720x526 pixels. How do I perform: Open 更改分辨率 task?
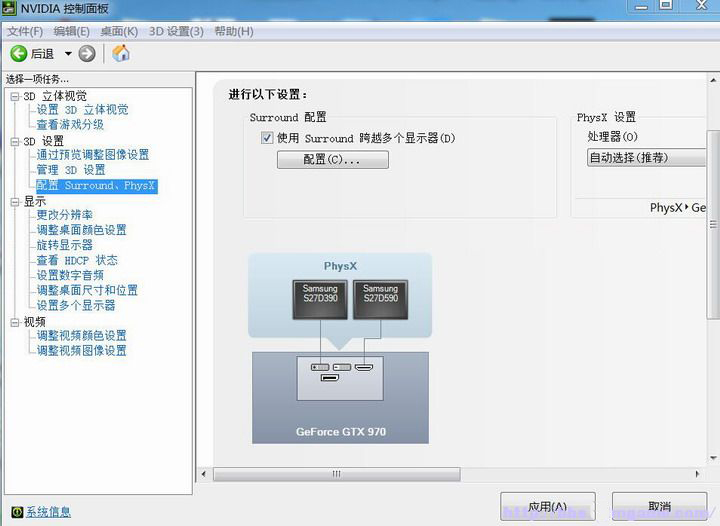click(x=65, y=215)
